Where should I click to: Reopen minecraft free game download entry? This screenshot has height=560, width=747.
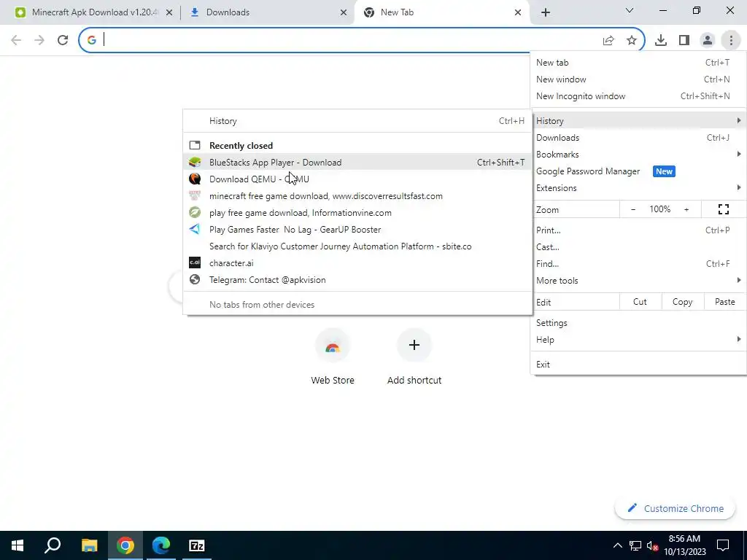[x=357, y=195]
